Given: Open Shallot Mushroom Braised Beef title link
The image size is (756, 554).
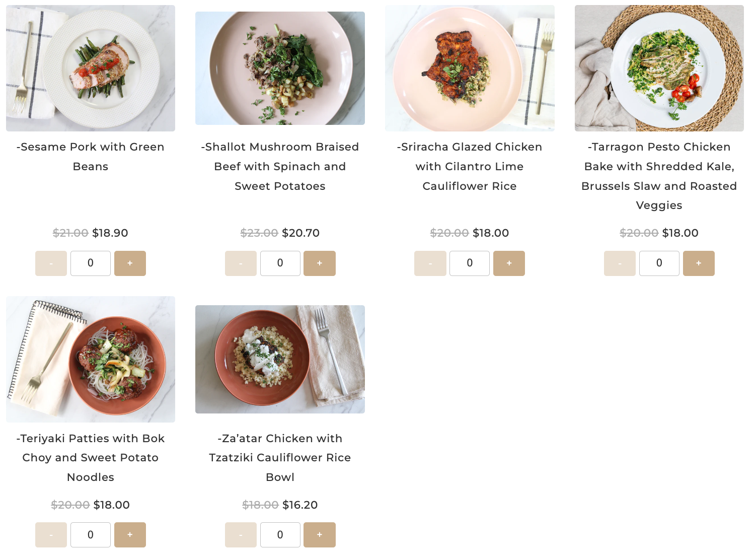Looking at the screenshot, I should pos(280,167).
